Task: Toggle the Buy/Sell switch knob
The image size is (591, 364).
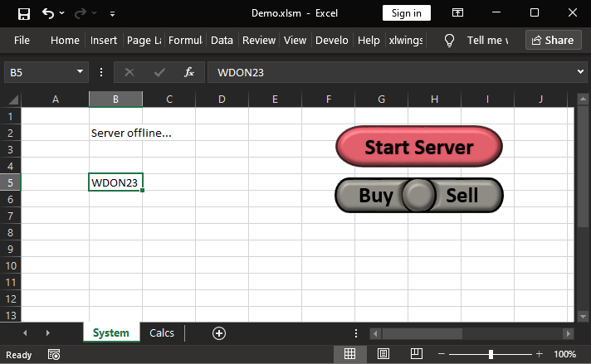Action: click(x=418, y=195)
